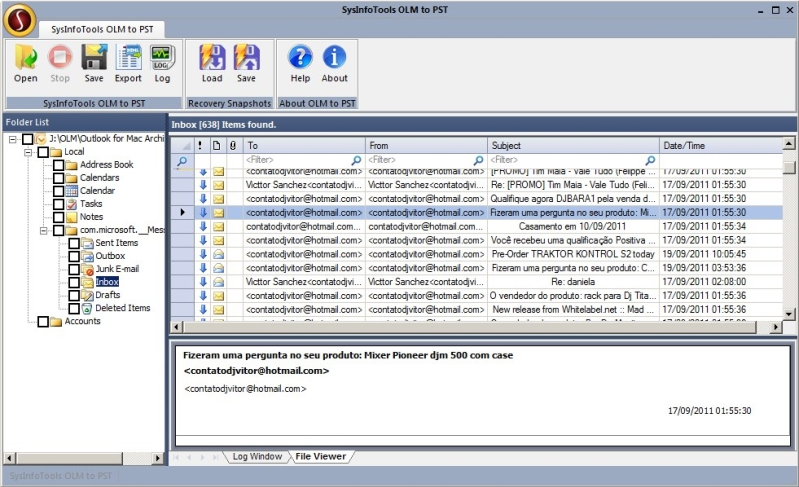Switch to the Log Window tab
Viewport: 799px width, 487px height.
click(x=257, y=456)
